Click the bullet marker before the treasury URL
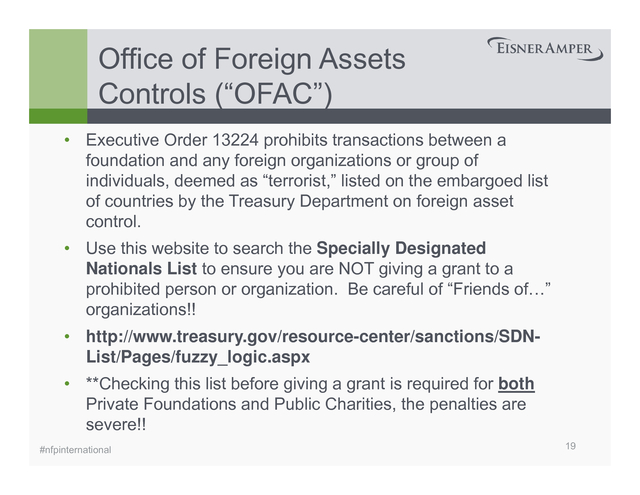This screenshot has height=495, width=640. click(x=67, y=335)
